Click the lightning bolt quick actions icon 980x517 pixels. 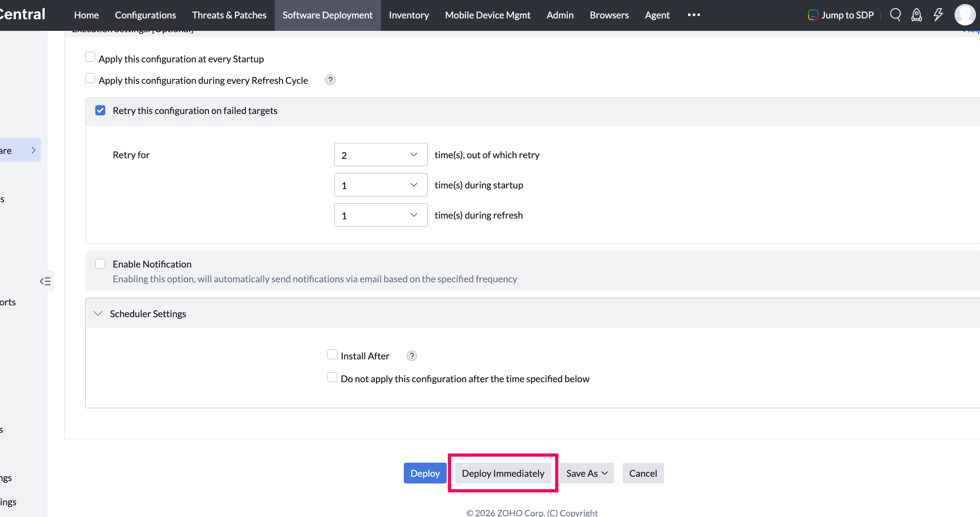[x=938, y=15]
